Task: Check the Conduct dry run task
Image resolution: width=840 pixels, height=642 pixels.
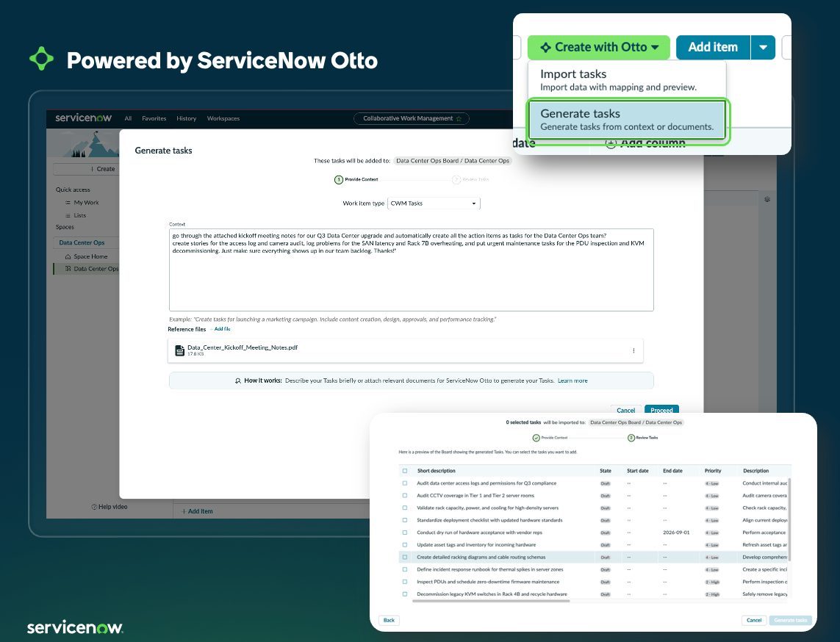Action: click(x=404, y=533)
